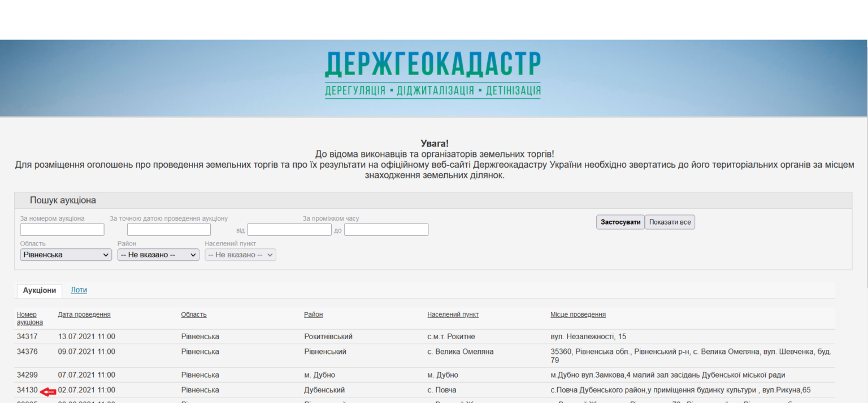Switch to the Лоти tab
868x403 pixels.
79,290
